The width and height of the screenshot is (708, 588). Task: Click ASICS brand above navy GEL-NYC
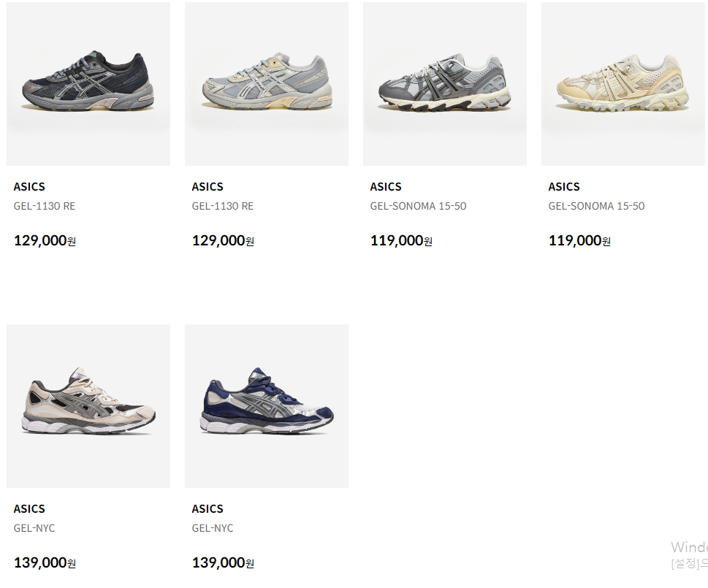pyautogui.click(x=208, y=509)
